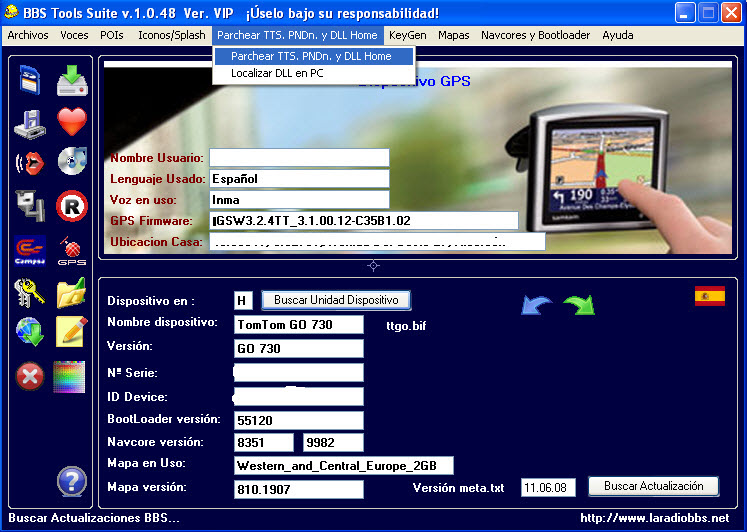Click the Versión GO 730 field
The width and height of the screenshot is (747, 532).
point(299,349)
